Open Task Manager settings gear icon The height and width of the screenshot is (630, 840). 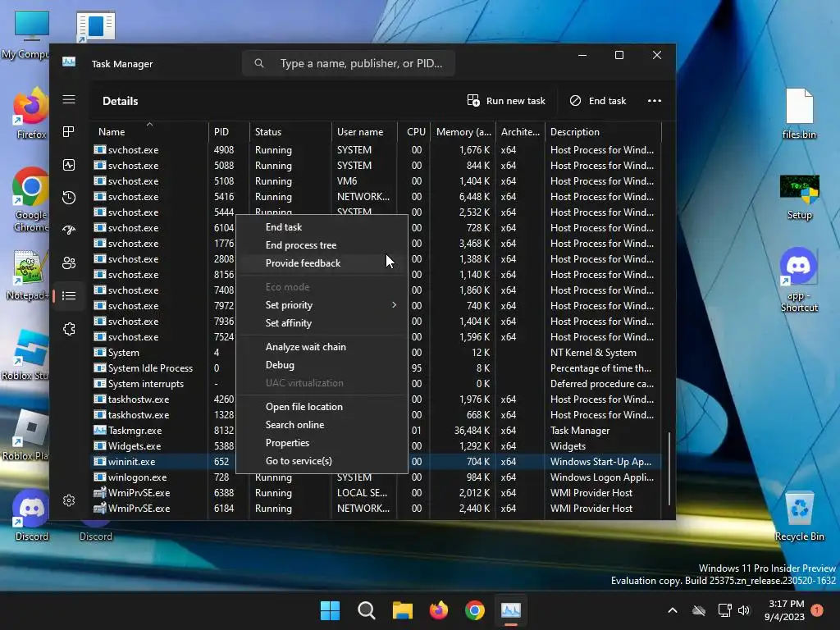coord(69,500)
